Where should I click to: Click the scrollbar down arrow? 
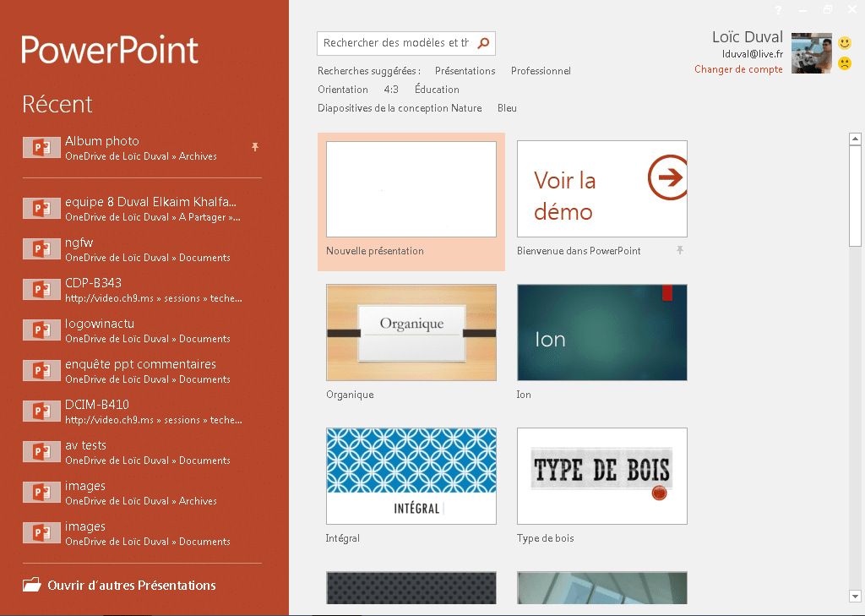click(855, 596)
